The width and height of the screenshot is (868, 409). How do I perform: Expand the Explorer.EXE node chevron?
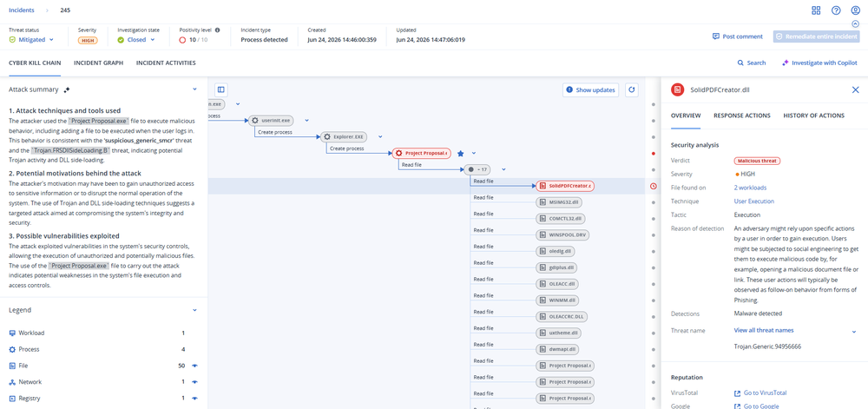[x=380, y=136]
